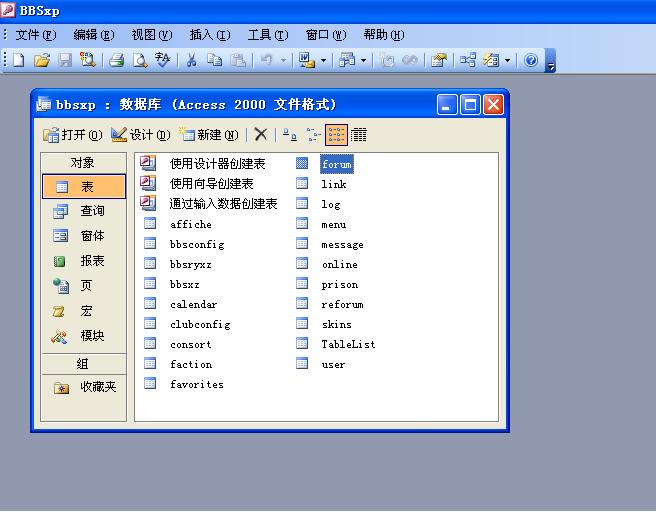Open the Help (帮助) menu
Viewport: 656px width, 512px height.
pyautogui.click(x=384, y=35)
